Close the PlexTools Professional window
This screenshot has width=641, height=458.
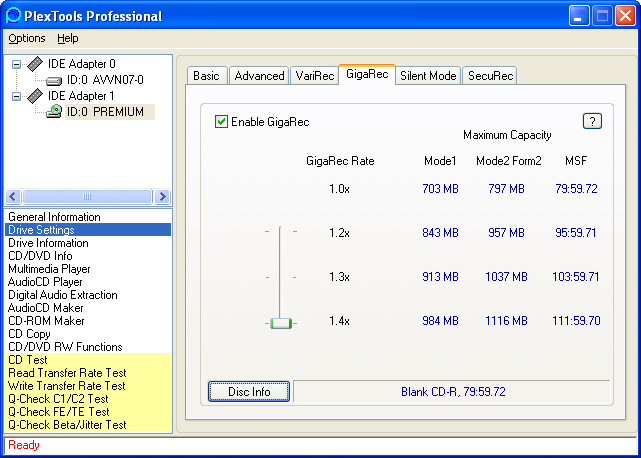click(625, 16)
